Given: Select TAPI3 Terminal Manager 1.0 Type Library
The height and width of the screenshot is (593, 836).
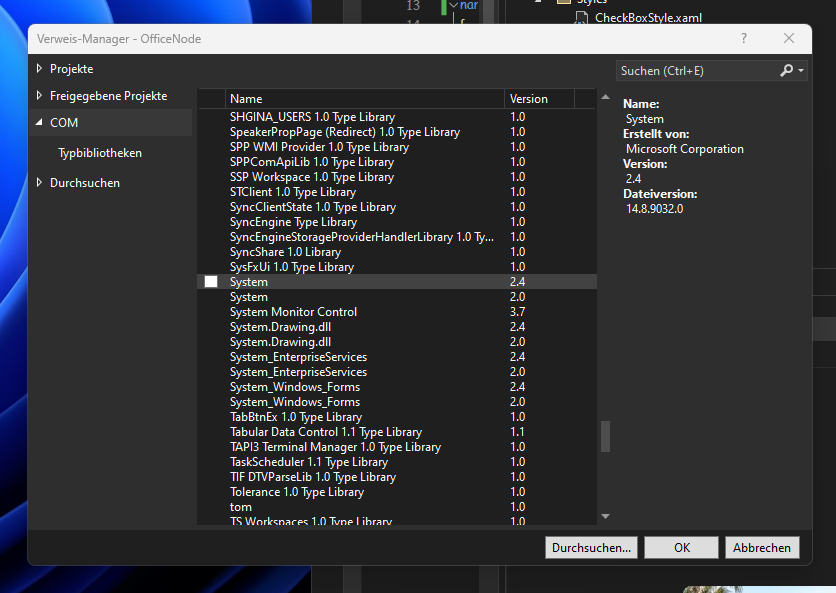Looking at the screenshot, I should coord(397,446).
